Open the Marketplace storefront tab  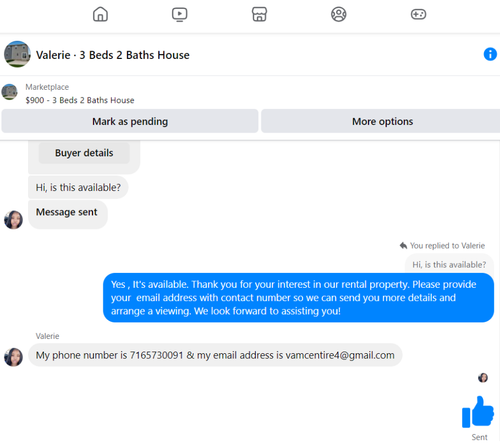tap(259, 14)
